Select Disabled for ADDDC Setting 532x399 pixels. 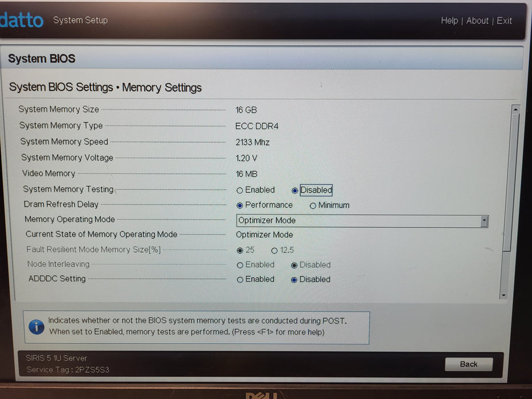pyautogui.click(x=294, y=280)
